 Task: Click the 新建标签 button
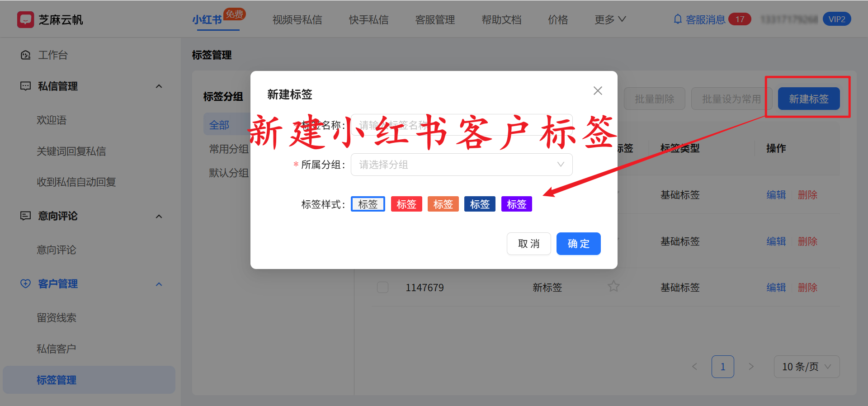(808, 99)
